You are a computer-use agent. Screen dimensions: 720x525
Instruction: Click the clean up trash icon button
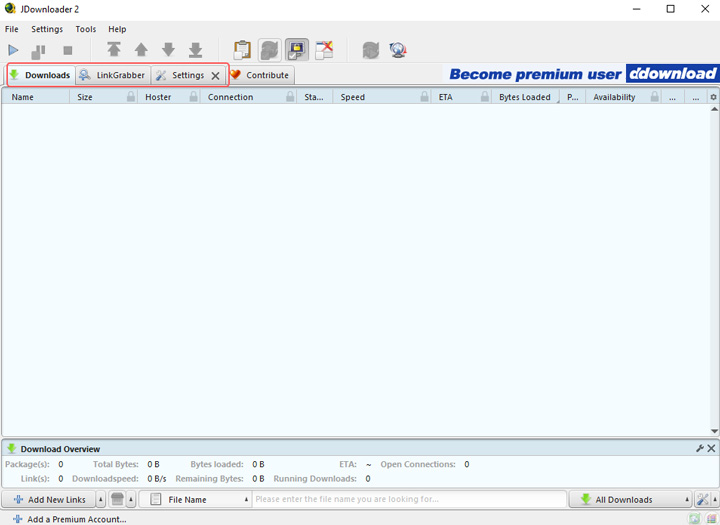click(x=118, y=499)
